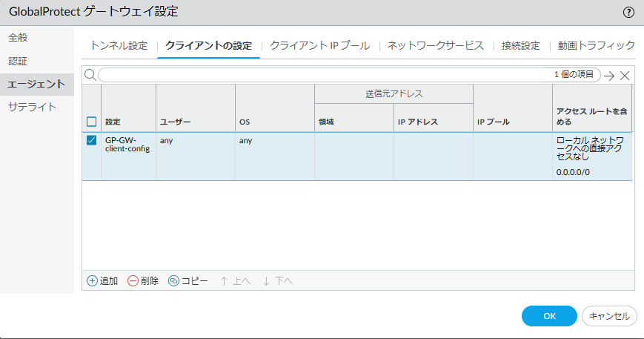Click the 設定 column header
The image size is (644, 339).
(x=113, y=122)
